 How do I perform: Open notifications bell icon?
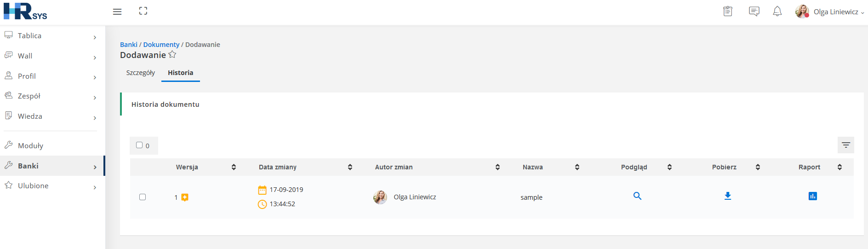[x=777, y=12]
